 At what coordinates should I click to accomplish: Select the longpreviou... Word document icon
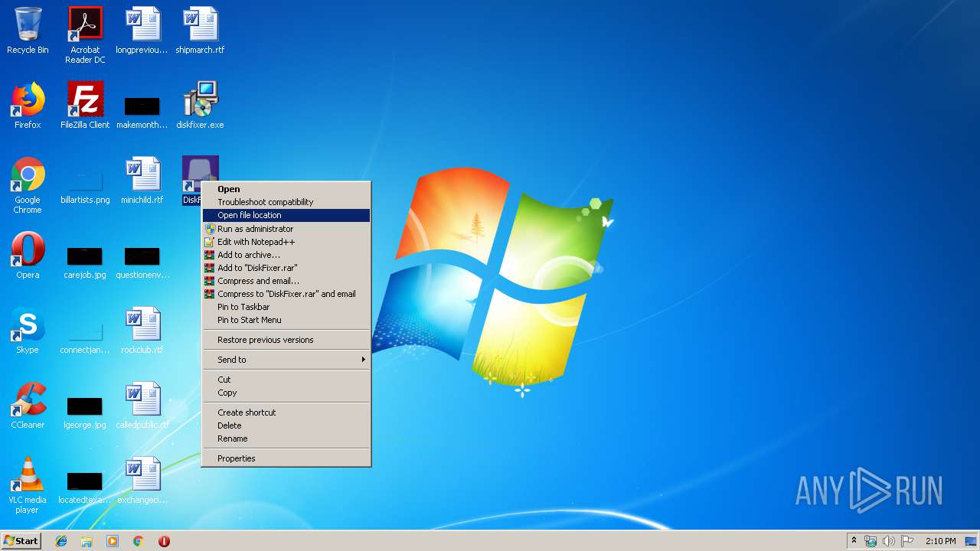click(142, 31)
